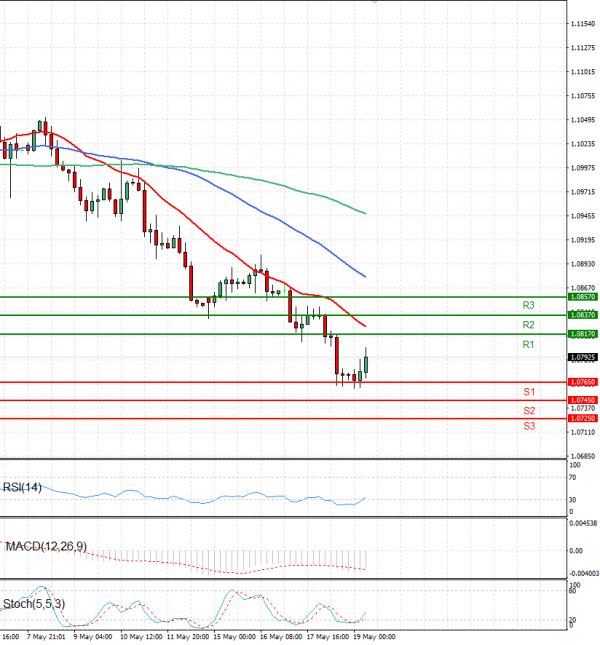Click the R3 resistance label
This screenshot has width=600, height=645.
pyautogui.click(x=528, y=305)
